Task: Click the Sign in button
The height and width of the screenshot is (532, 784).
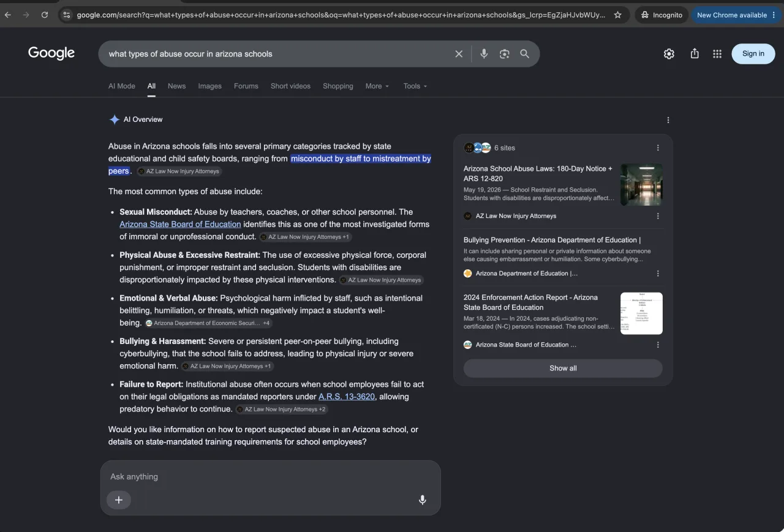Action: pyautogui.click(x=753, y=54)
